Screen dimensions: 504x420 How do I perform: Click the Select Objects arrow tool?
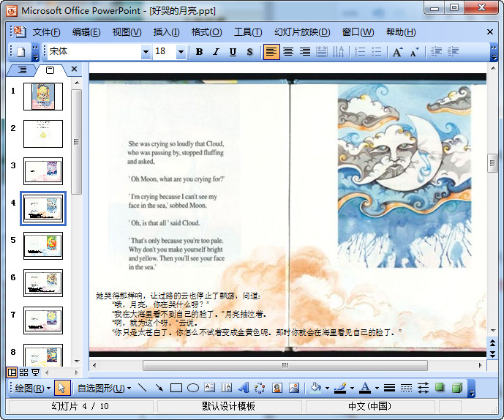point(61,388)
